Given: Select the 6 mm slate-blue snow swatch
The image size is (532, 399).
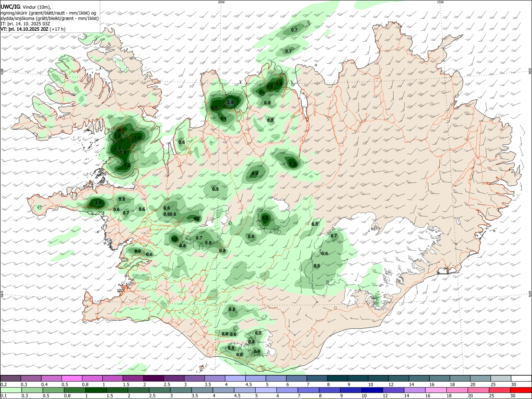Looking at the screenshot, I should coord(296,378).
